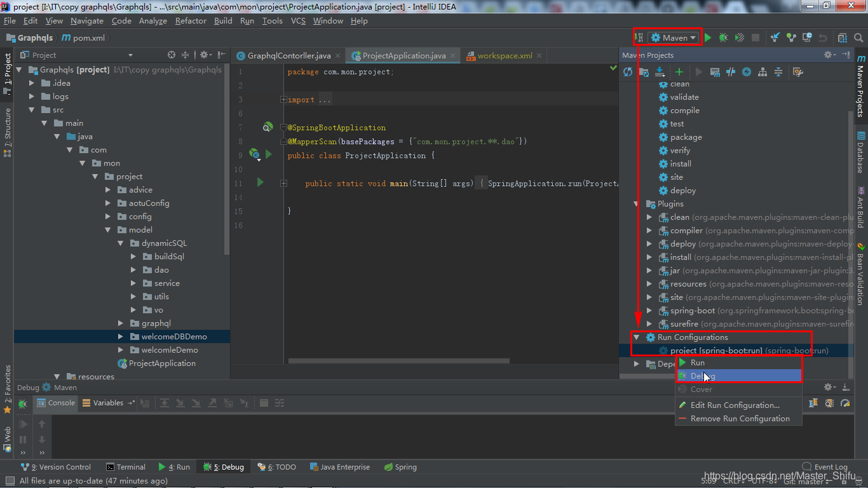The width and height of the screenshot is (868, 488).
Task: Toggle Skip Tests mode lightning icon
Action: coord(747,72)
